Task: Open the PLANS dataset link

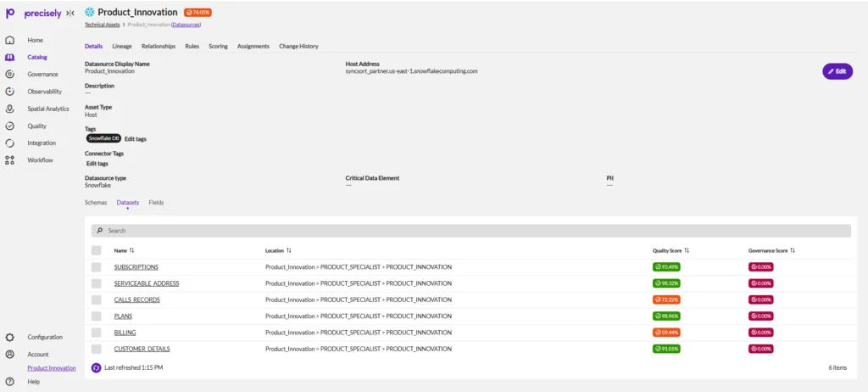Action: click(x=123, y=316)
